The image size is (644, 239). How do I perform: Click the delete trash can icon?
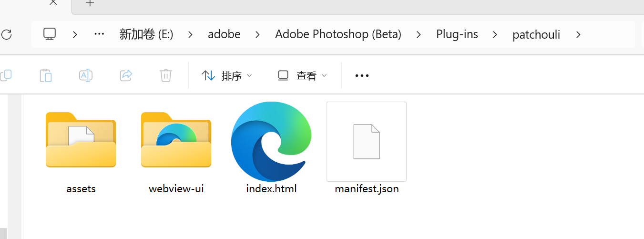click(x=165, y=75)
